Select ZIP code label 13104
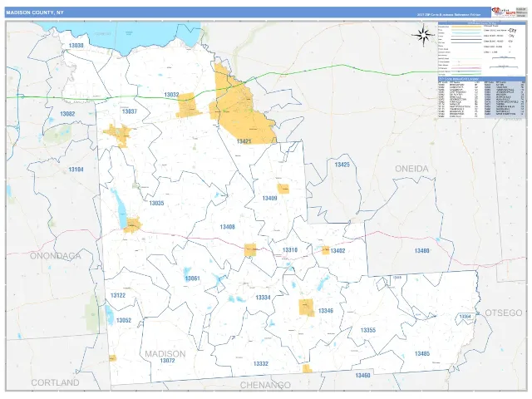This screenshot has width=532, height=399. 76,170
